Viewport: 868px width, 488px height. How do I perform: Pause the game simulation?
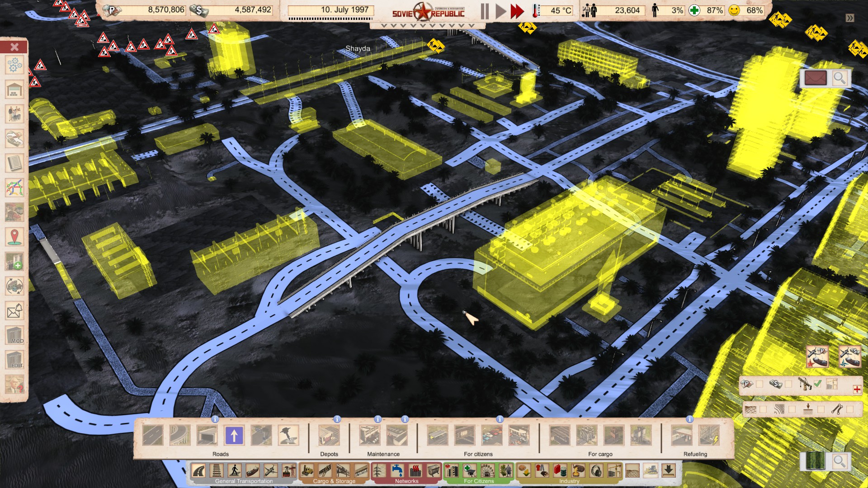485,11
